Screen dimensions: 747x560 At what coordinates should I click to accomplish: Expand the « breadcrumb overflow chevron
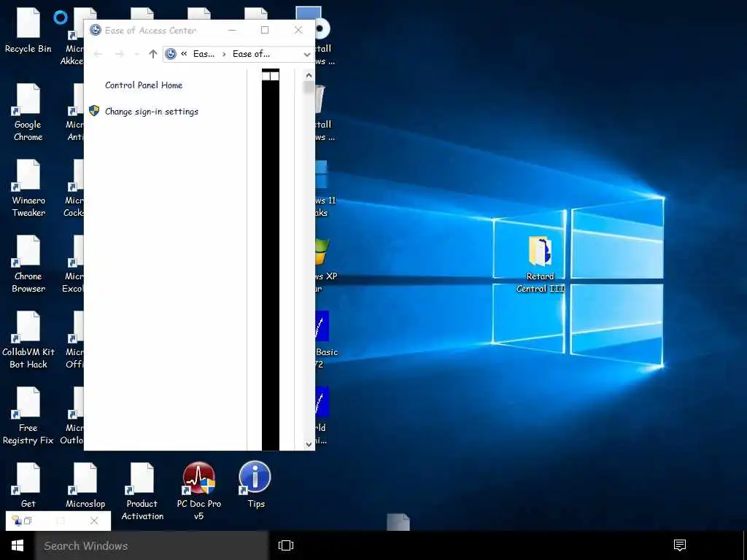(184, 53)
